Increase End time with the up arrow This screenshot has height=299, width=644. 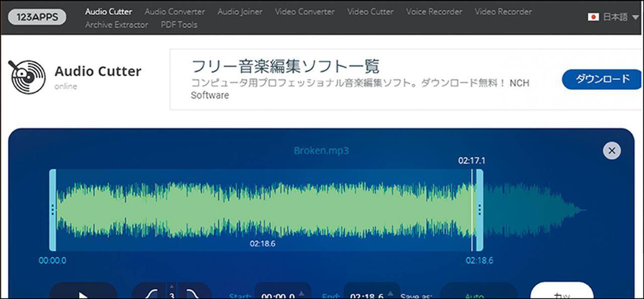390,293
